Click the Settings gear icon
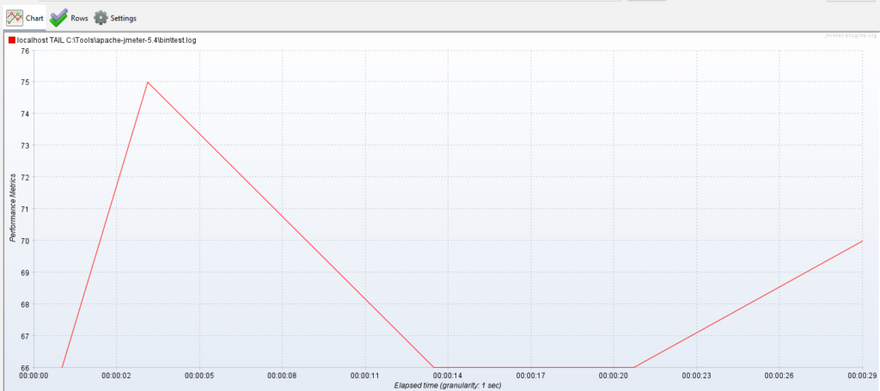 [x=100, y=18]
